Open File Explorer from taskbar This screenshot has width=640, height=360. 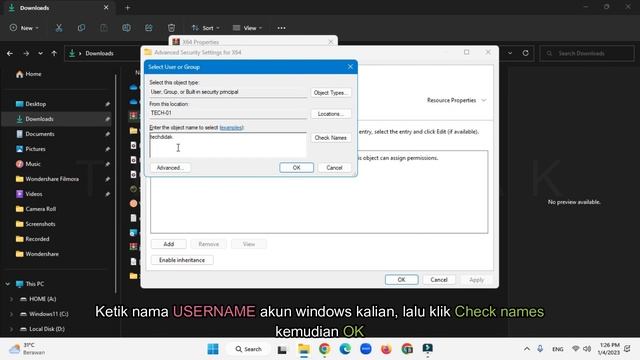304,349
